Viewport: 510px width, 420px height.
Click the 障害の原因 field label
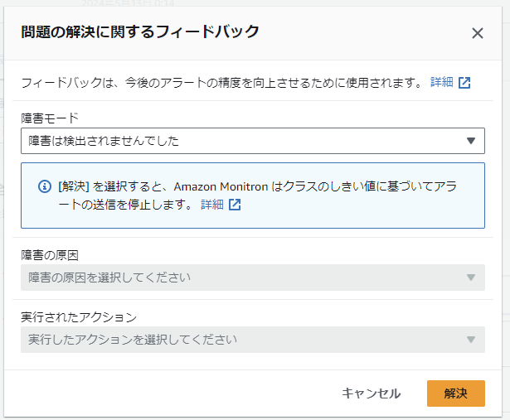(x=50, y=254)
